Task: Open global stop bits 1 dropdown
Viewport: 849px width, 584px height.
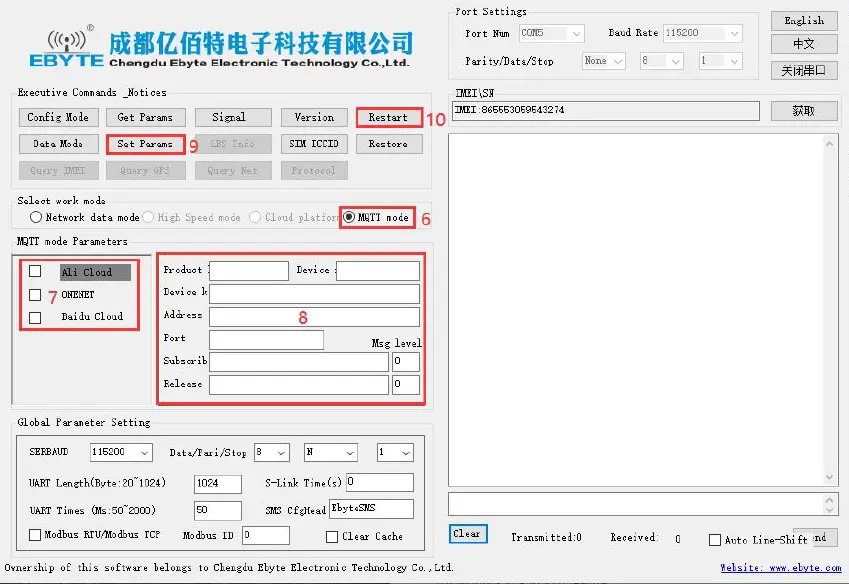Action: (x=395, y=452)
